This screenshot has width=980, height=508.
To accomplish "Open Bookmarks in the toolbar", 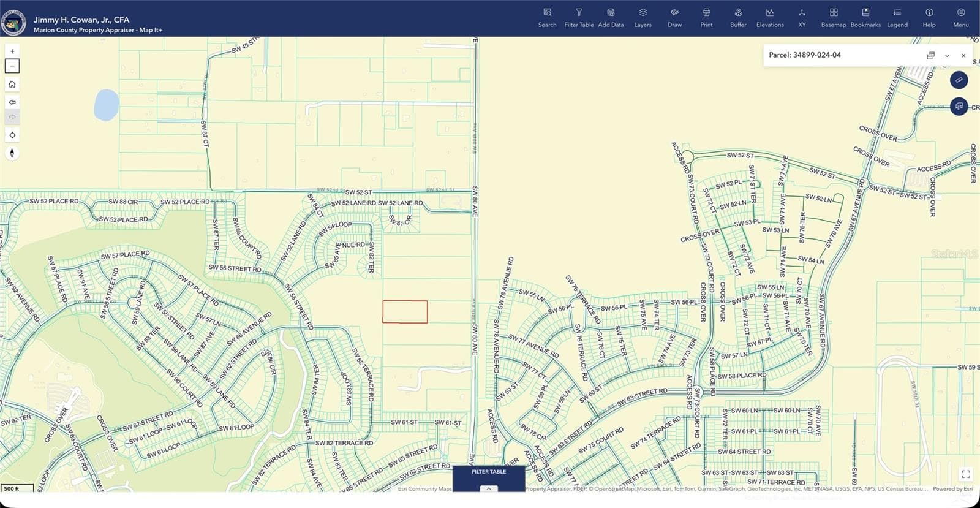I will [x=865, y=18].
